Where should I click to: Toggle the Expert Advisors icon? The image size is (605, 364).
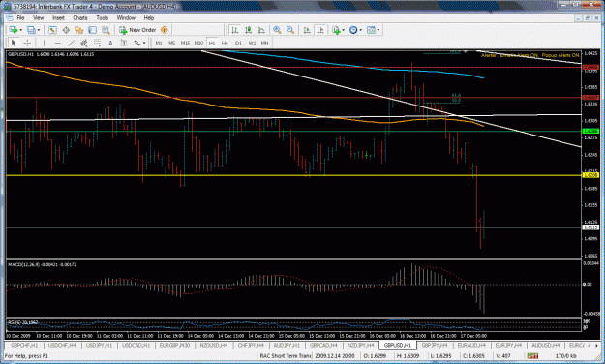165,30
